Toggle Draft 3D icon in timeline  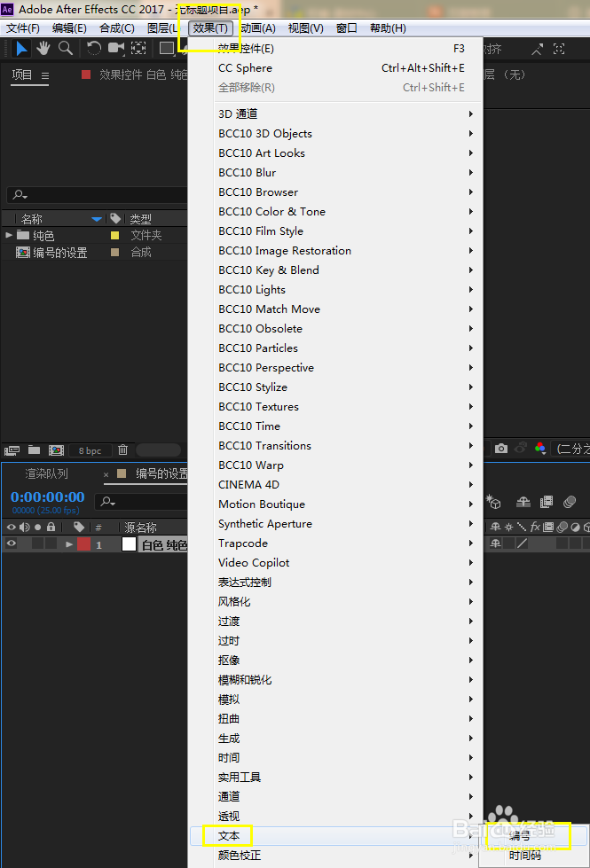coord(493,503)
